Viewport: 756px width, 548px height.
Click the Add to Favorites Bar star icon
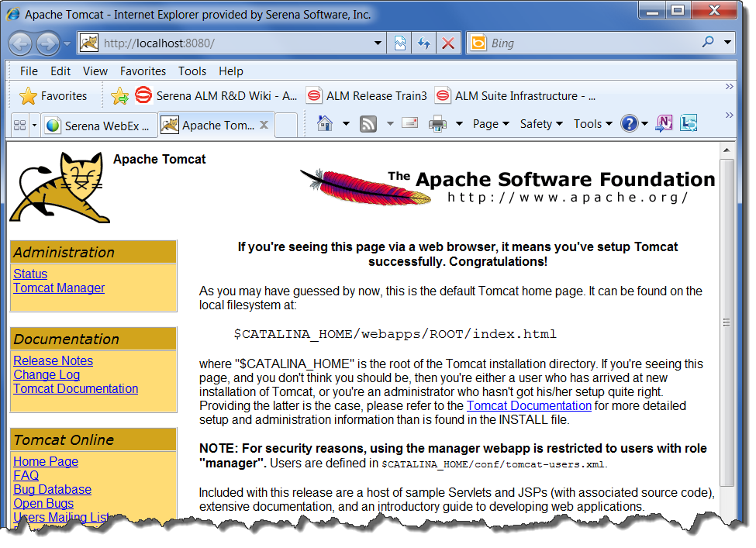[x=119, y=96]
